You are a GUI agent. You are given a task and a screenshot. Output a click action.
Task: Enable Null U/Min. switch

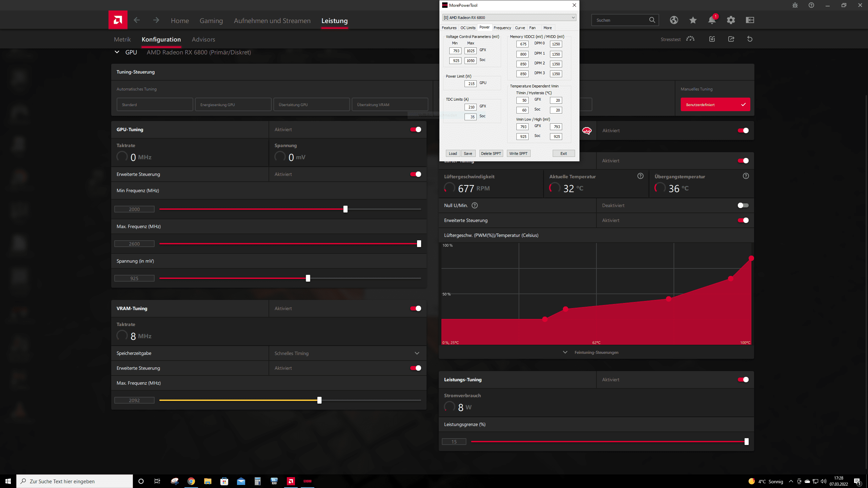coord(743,205)
